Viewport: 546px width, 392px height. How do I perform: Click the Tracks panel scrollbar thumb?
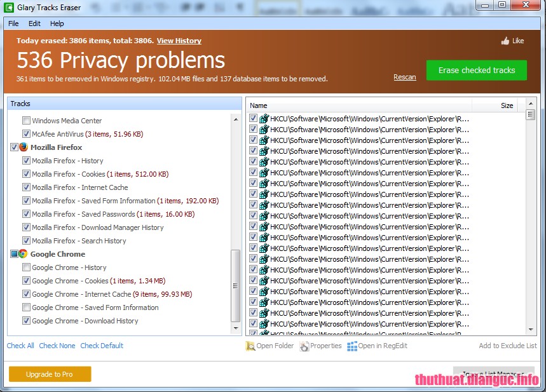pos(236,285)
